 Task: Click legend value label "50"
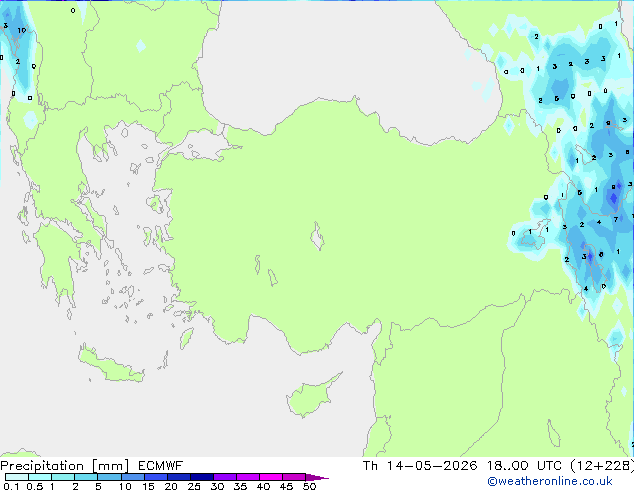310,486
